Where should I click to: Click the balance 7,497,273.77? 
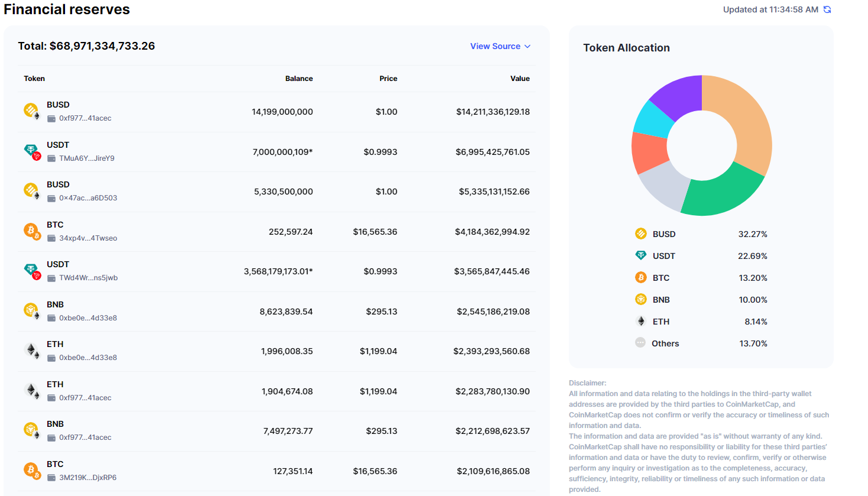(x=288, y=431)
